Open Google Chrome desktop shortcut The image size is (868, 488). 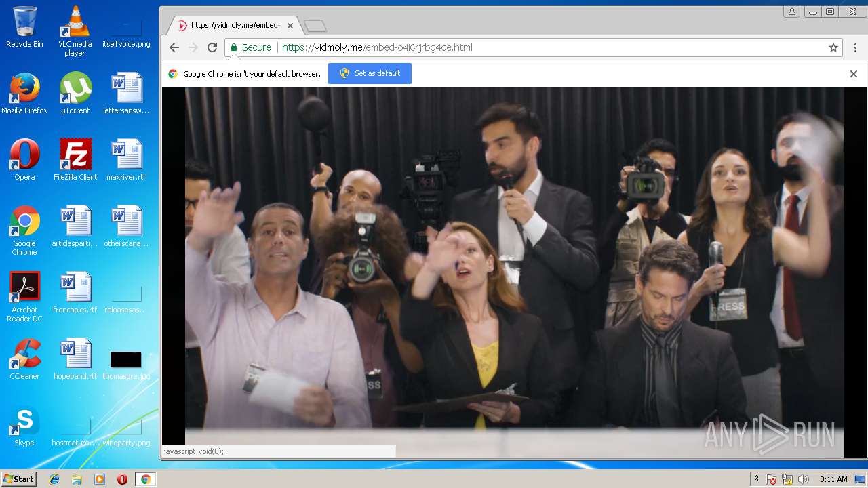coord(24,230)
